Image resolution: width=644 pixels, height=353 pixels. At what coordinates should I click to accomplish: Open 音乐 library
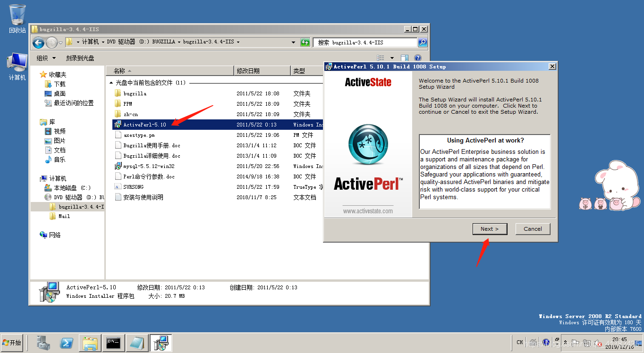(x=60, y=160)
